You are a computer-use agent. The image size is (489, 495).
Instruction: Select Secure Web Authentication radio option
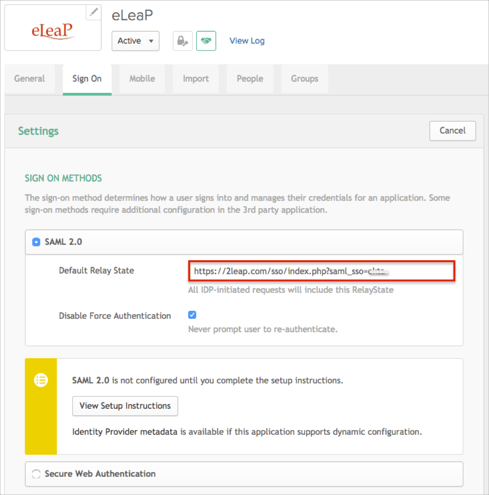(36, 474)
